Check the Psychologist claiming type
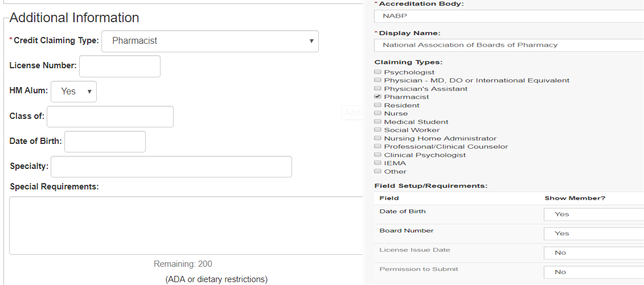This screenshot has height=285, width=644. pos(378,72)
